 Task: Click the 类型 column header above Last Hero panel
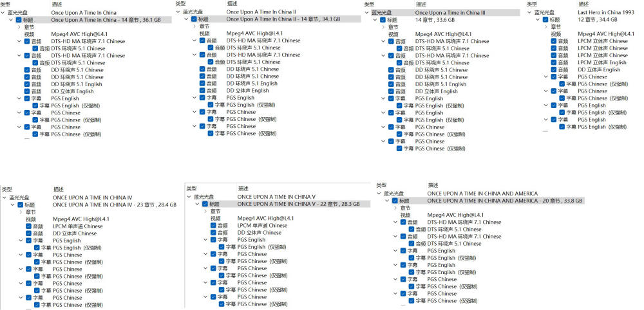[x=532, y=4]
